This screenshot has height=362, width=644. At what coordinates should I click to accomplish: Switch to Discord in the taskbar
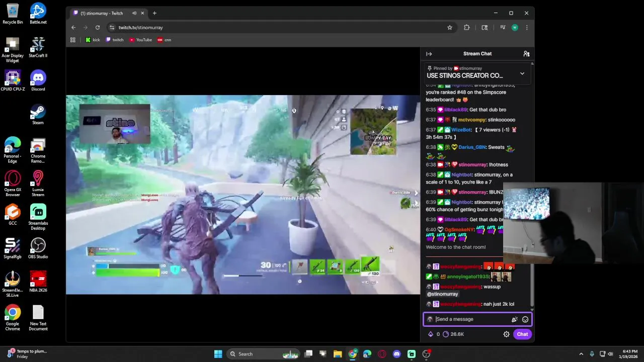pos(396,354)
